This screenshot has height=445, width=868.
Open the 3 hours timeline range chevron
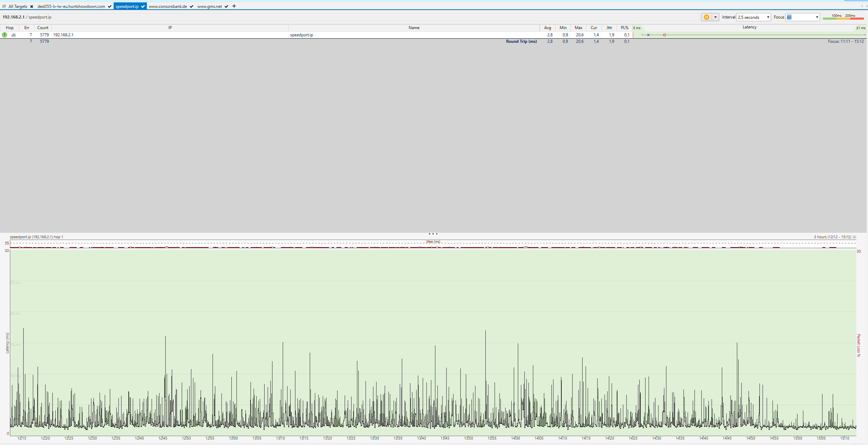click(x=854, y=237)
